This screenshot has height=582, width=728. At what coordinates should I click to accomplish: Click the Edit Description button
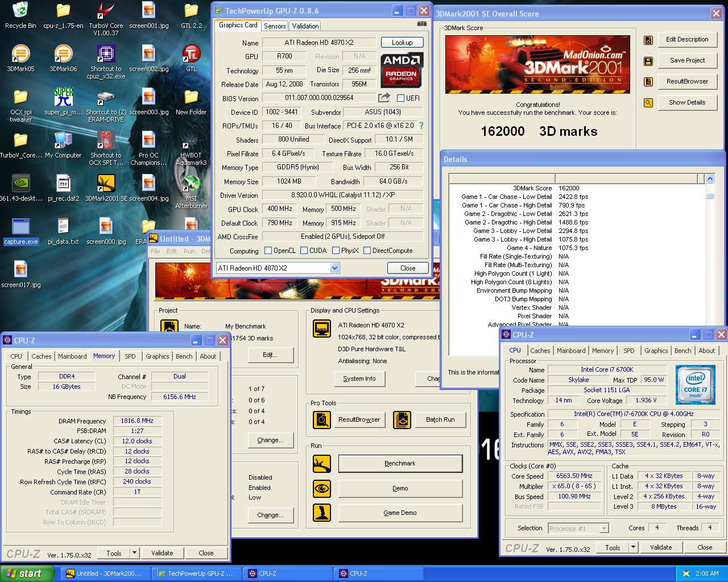coord(687,40)
